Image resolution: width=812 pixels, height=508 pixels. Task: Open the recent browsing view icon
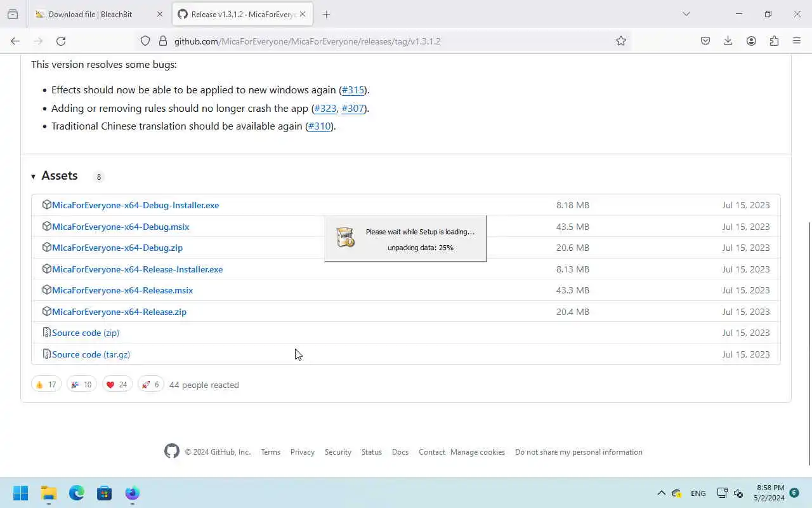pos(13,14)
